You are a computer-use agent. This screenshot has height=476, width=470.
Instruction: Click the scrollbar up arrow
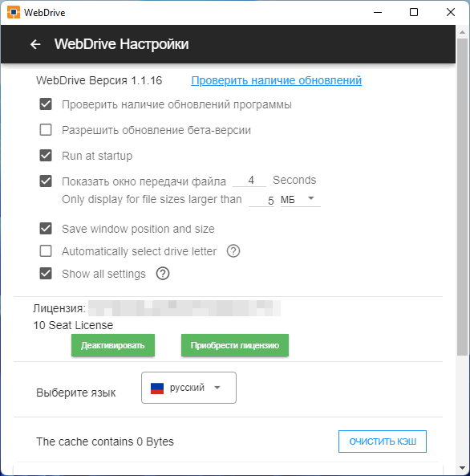click(463, 32)
